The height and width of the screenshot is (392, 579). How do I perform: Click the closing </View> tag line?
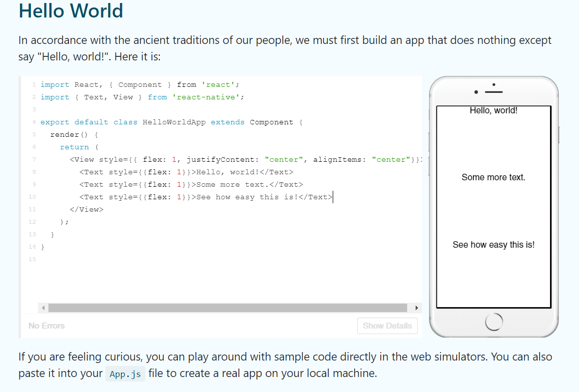[x=86, y=210]
